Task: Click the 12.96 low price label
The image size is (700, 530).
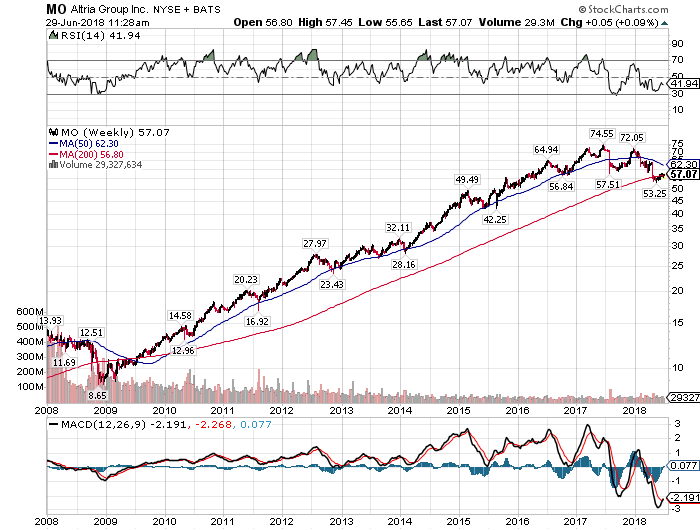Action: 183,351
